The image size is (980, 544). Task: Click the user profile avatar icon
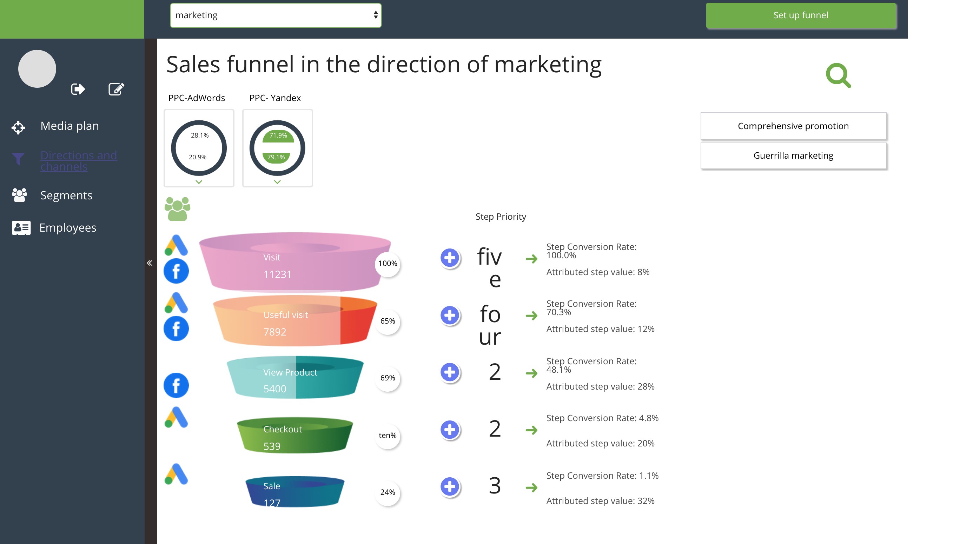click(x=38, y=68)
